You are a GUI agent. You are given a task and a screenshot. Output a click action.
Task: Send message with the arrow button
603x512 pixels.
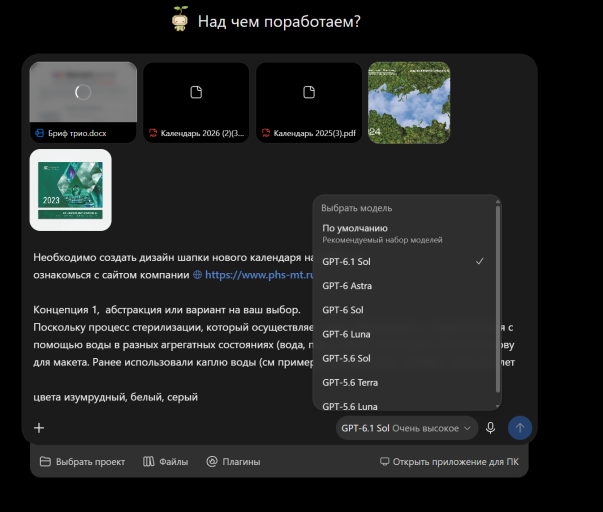[520, 428]
